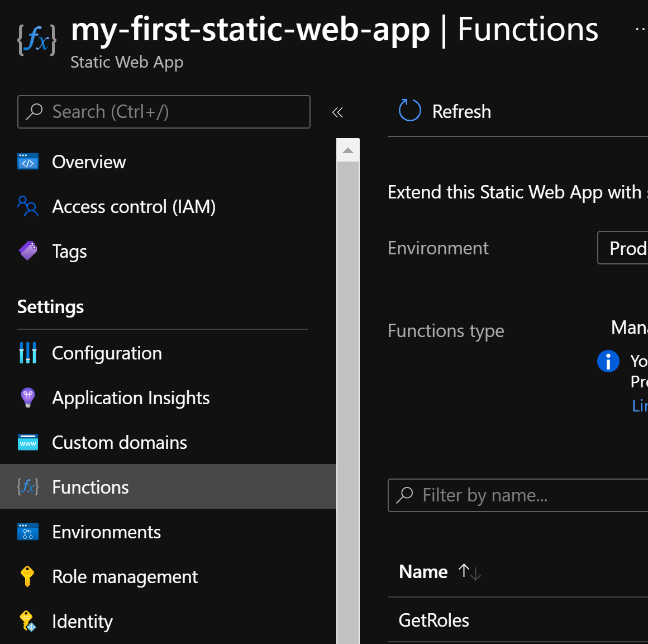Click the Overview code window icon
The height and width of the screenshot is (644, 648).
click(x=28, y=162)
